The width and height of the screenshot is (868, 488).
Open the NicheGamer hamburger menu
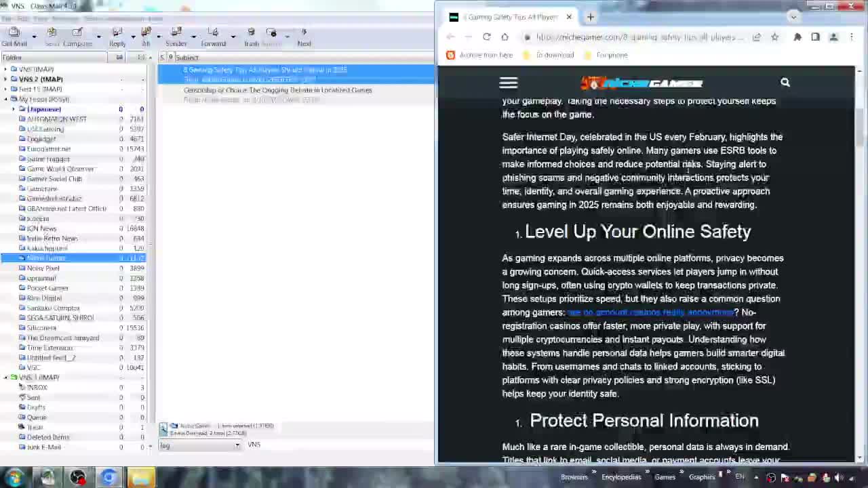[x=509, y=83]
